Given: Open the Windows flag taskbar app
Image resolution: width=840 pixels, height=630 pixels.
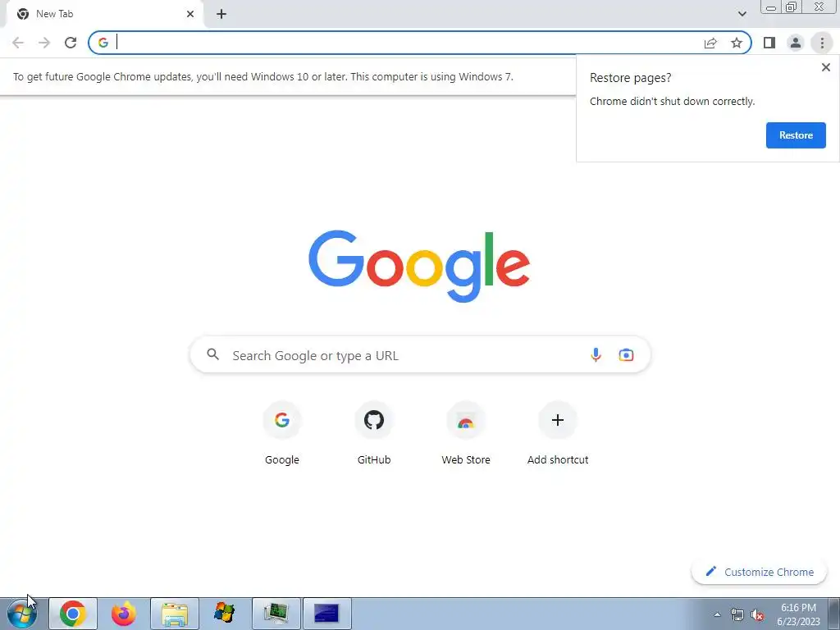Looking at the screenshot, I should coord(225,614).
